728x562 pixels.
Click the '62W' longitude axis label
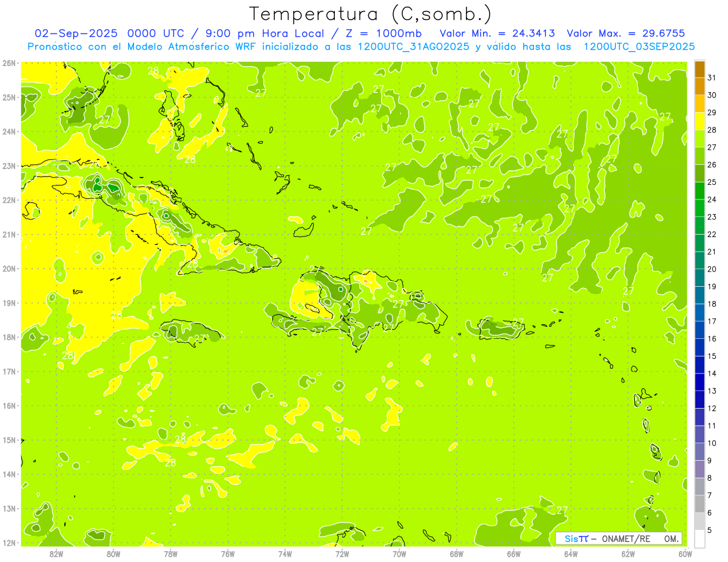pos(628,554)
